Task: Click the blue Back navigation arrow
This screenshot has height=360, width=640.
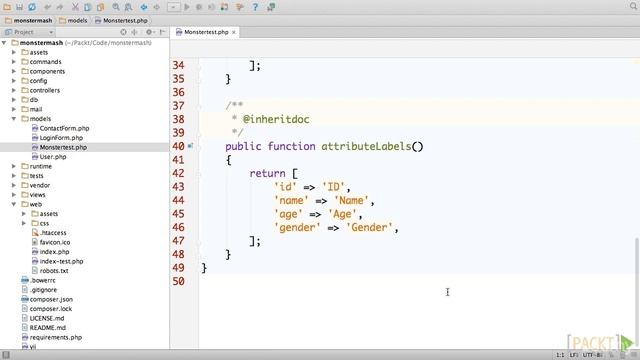Action: click(x=144, y=7)
